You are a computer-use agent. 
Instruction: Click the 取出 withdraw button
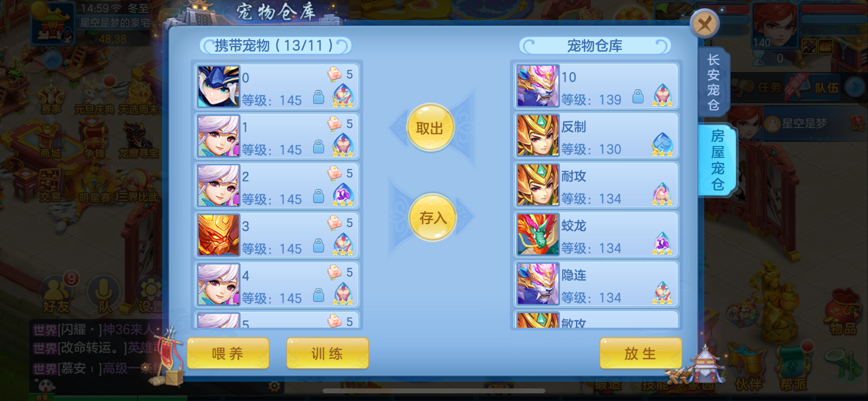[430, 128]
